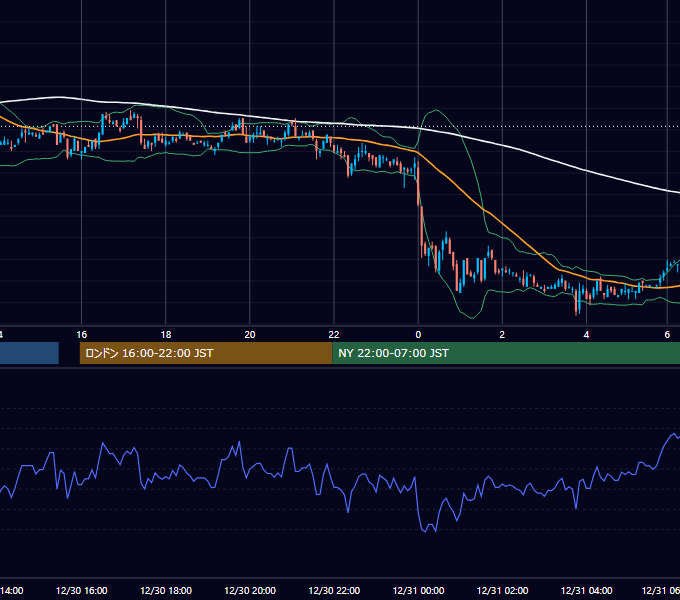Viewport: 680px width, 600px height.
Task: Click the 12/30 22:00 date label
Action: (x=334, y=590)
